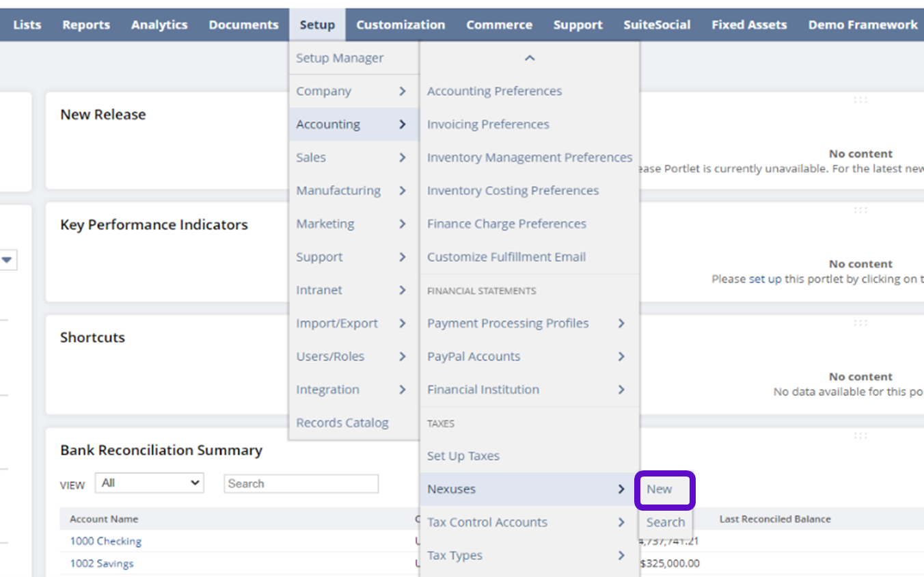Open the Customization menu tab
Image resolution: width=924 pixels, height=577 pixels.
click(x=400, y=25)
